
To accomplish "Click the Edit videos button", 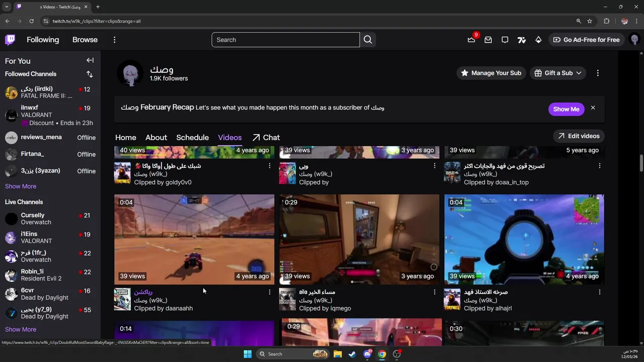I will pyautogui.click(x=579, y=136).
